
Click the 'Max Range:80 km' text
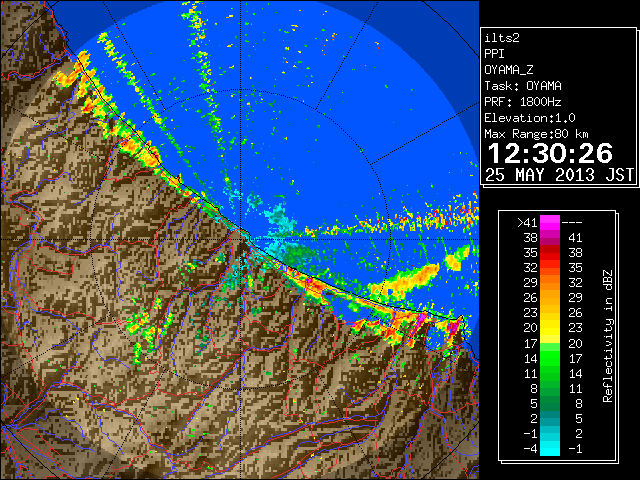pyautogui.click(x=536, y=134)
